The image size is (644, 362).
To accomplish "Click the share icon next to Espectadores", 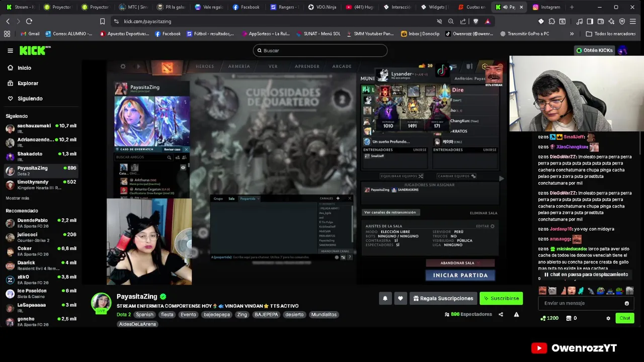I will click(x=501, y=314).
